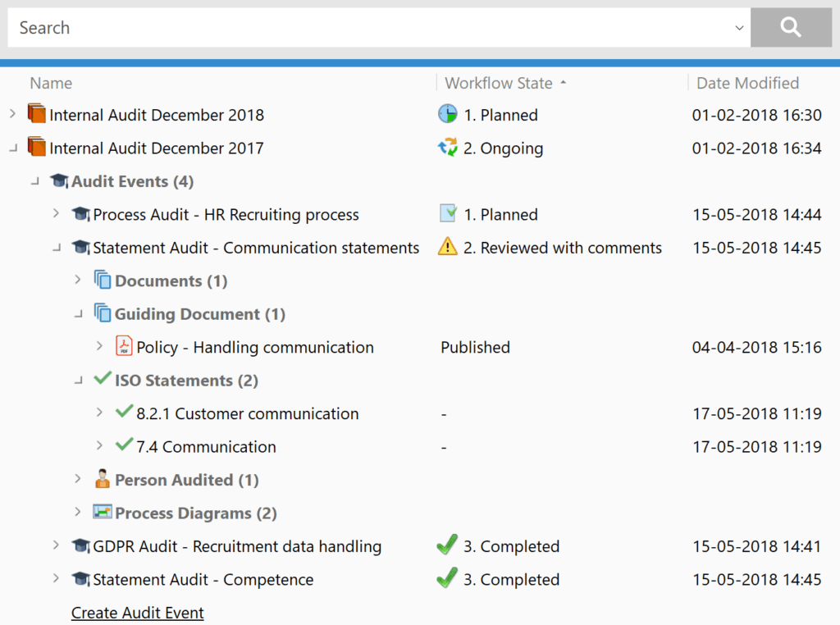Viewport: 840px width, 625px height.
Task: Expand the Documents (1) folder
Action: click(x=77, y=280)
